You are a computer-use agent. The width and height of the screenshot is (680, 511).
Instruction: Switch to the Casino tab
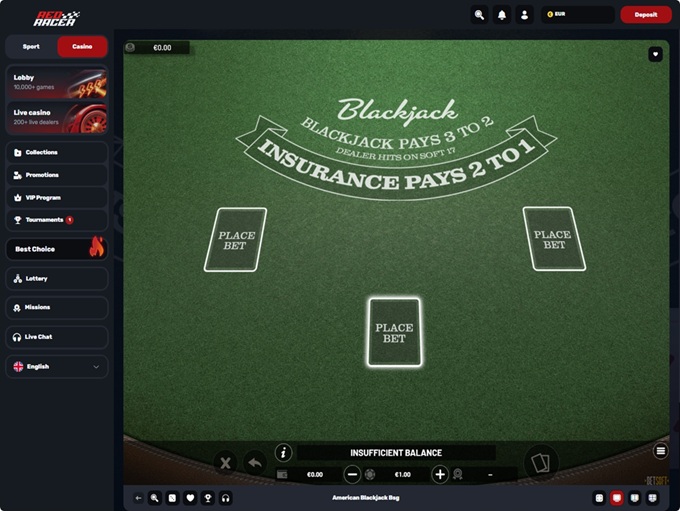(82, 46)
